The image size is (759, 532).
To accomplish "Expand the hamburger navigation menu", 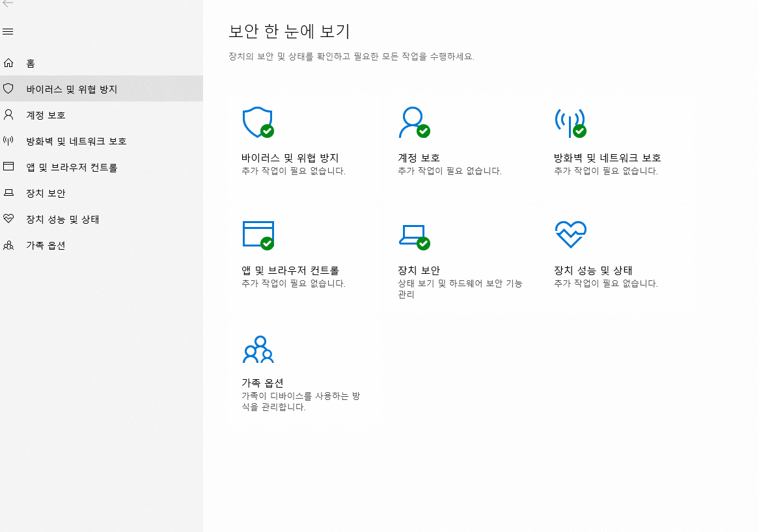I will coord(8,31).
